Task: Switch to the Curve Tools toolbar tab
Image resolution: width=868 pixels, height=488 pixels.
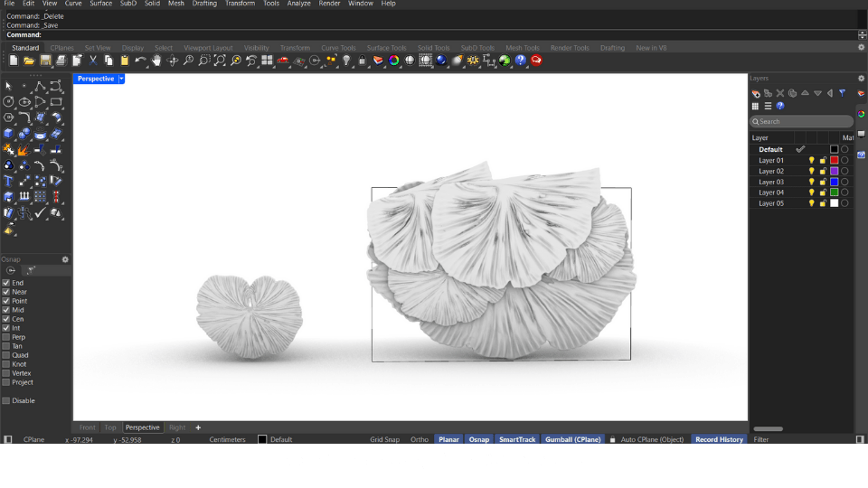Action: 338,48
